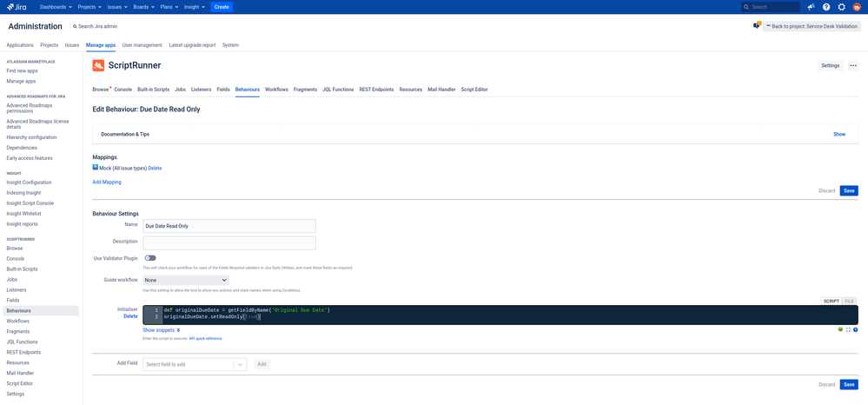Click the ScriptRunner Settings button
The image size is (868, 405).
[x=831, y=65]
